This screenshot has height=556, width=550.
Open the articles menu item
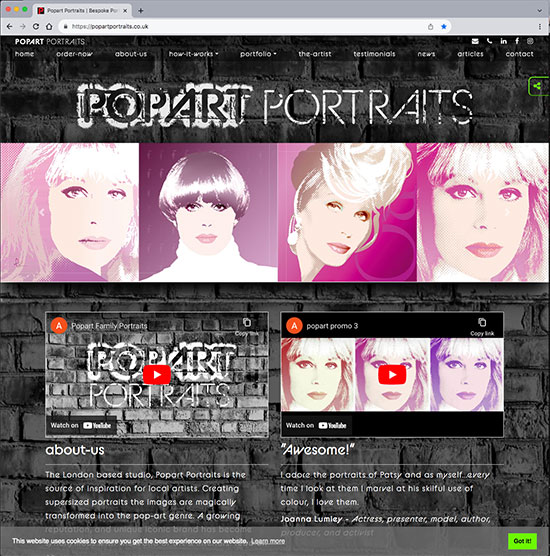470,54
